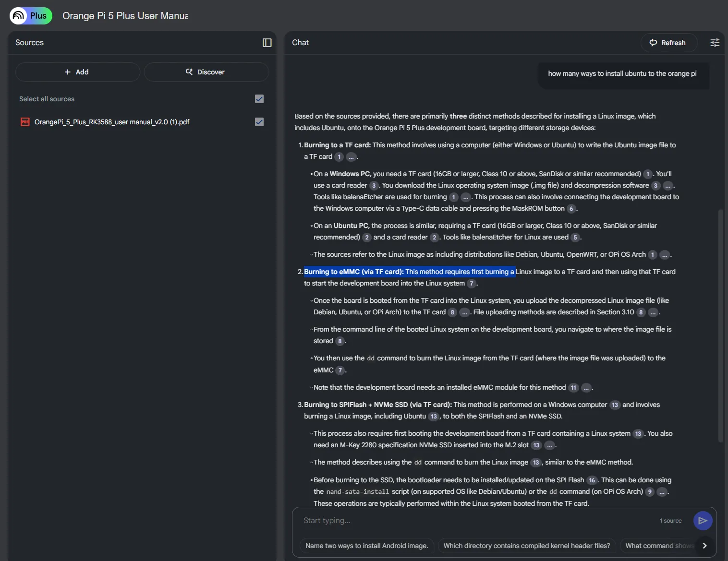Click the right chevron for more suggested prompts
728x561 pixels.
pyautogui.click(x=704, y=545)
